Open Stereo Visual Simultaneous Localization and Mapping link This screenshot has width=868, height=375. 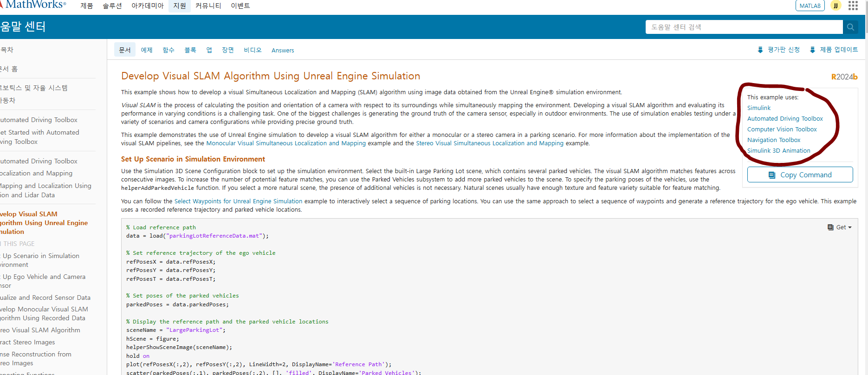[x=490, y=143]
